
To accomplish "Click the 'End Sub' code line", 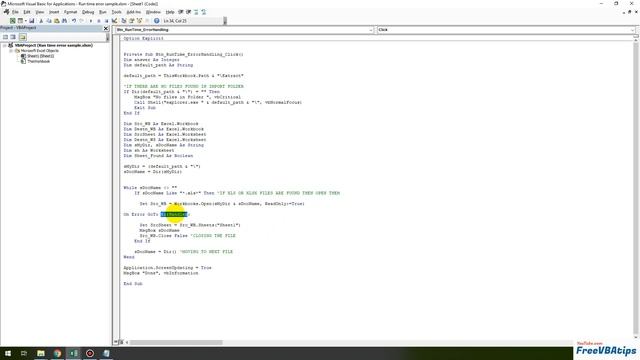I will (x=133, y=284).
